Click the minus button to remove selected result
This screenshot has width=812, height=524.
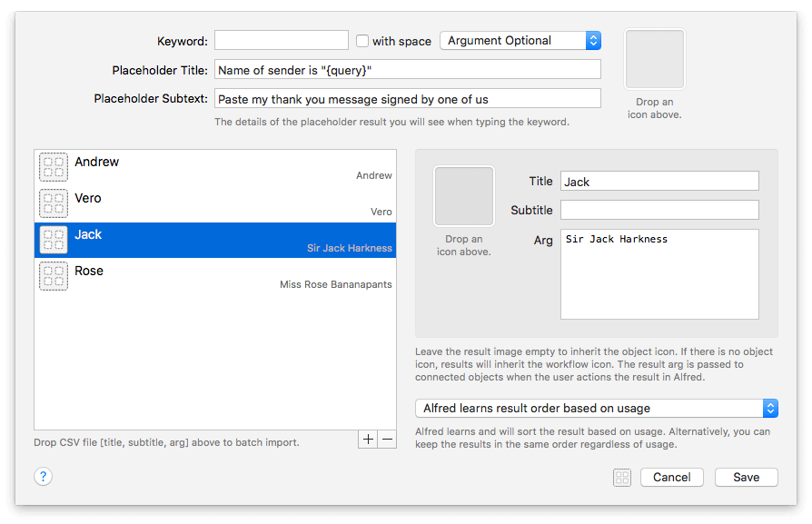pos(387,439)
